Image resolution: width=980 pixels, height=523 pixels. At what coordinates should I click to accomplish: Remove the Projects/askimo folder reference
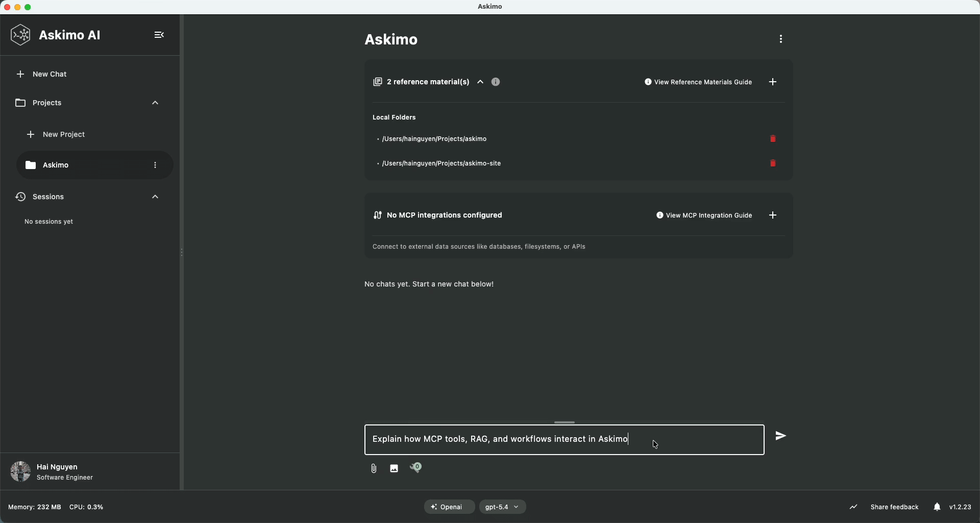(773, 139)
